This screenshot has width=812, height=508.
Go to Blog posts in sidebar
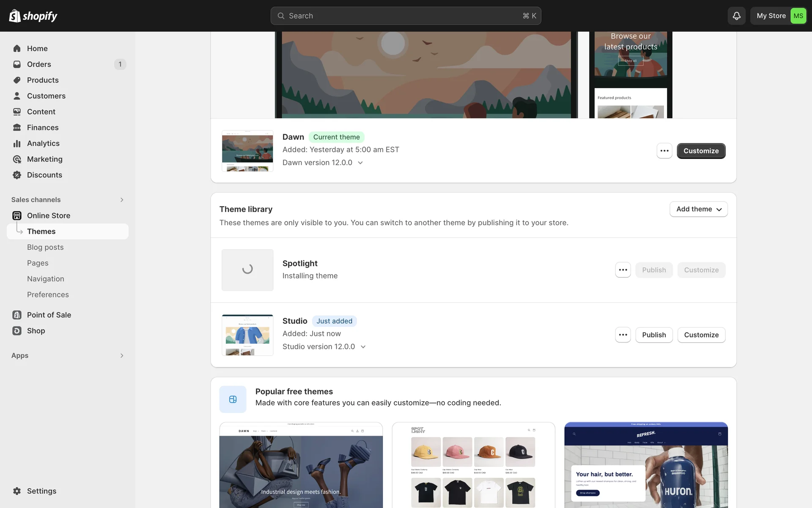[x=45, y=247]
